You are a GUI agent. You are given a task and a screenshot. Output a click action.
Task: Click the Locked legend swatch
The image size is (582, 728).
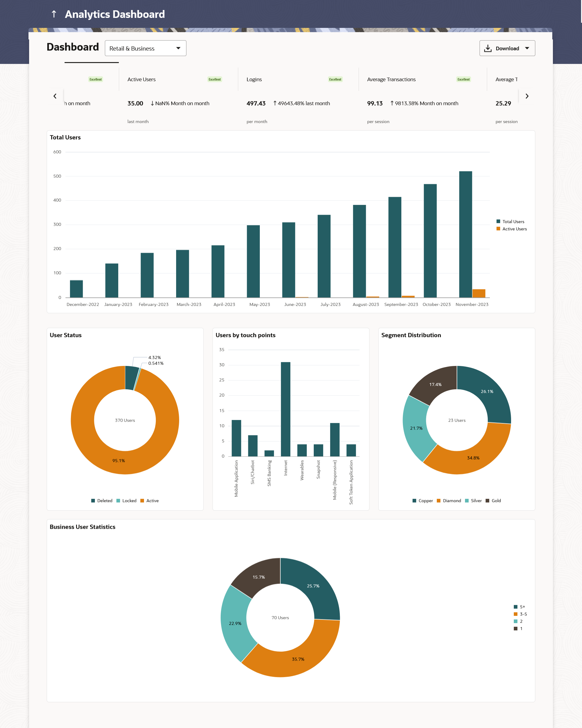(x=119, y=501)
